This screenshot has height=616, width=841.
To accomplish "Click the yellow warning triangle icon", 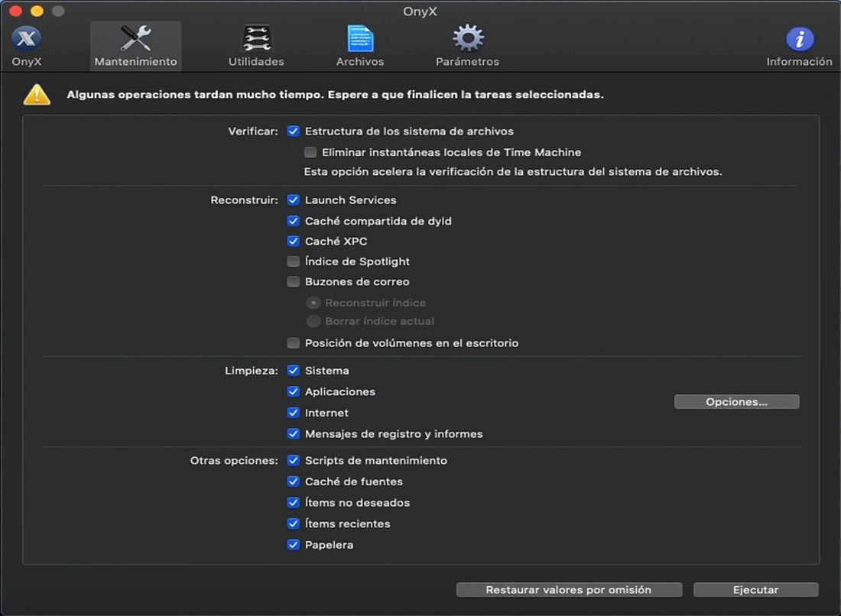I will point(37,95).
